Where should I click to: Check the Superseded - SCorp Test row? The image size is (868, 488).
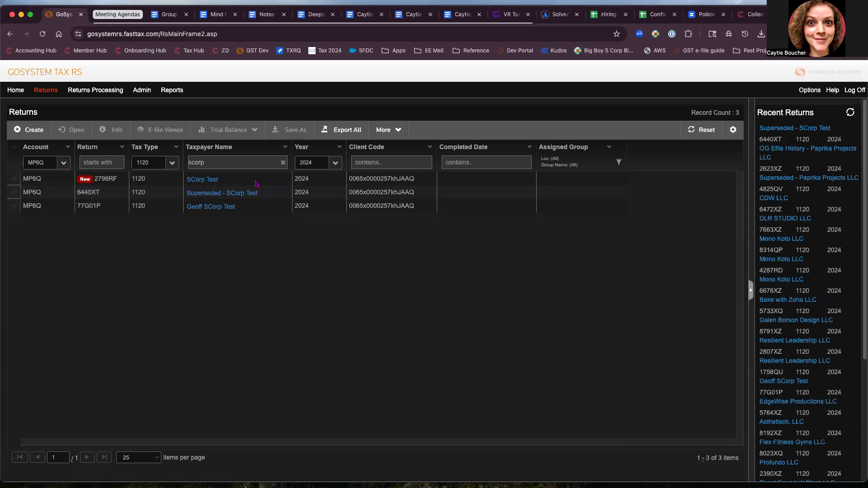tap(14, 192)
